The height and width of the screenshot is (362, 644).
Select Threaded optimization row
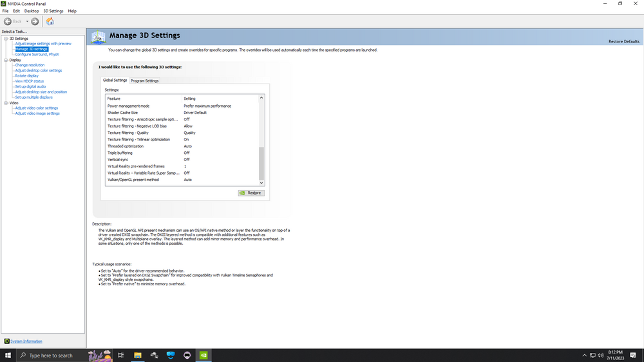pyautogui.click(x=182, y=146)
